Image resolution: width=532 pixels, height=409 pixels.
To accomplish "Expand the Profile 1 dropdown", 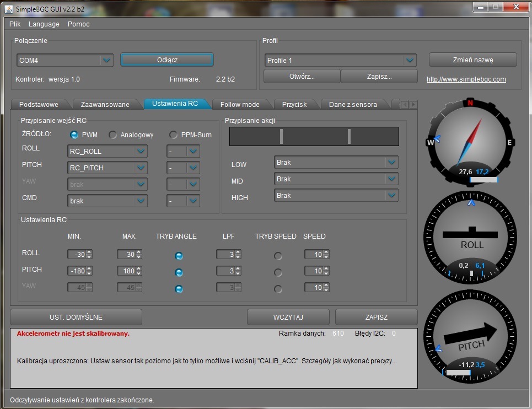I will (409, 61).
